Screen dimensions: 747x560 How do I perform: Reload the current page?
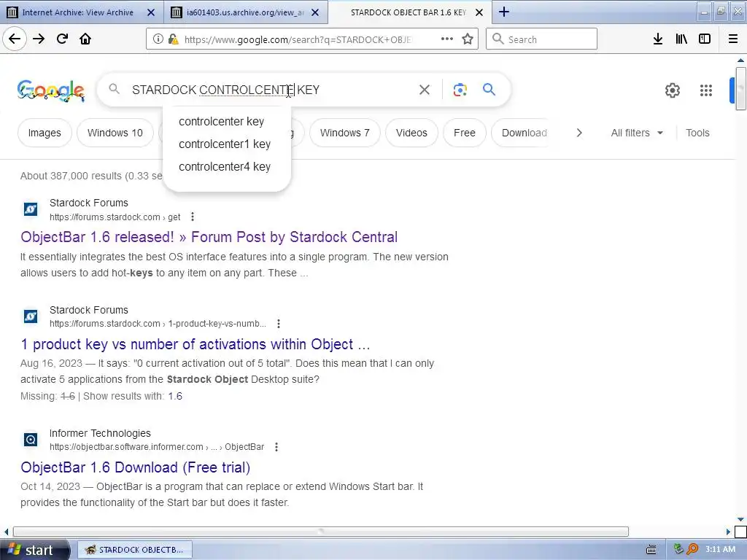[x=62, y=39]
